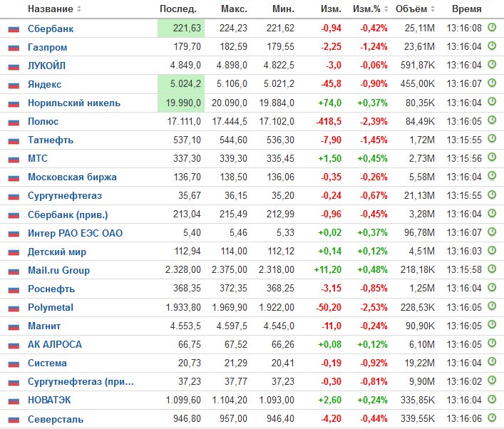Screen dimensions: 504x429
Task: Open the МТС stock link
Action: click(x=38, y=159)
